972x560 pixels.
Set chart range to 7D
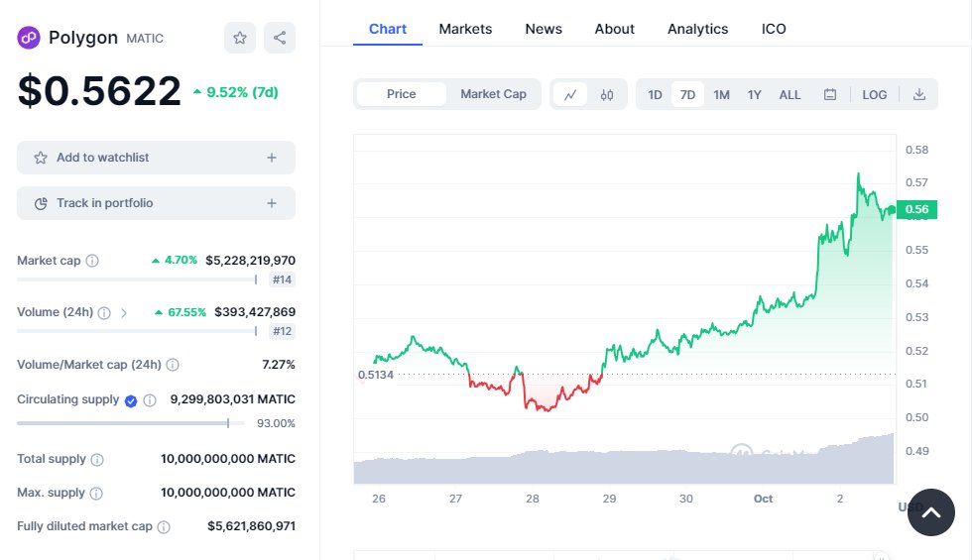[x=687, y=95]
